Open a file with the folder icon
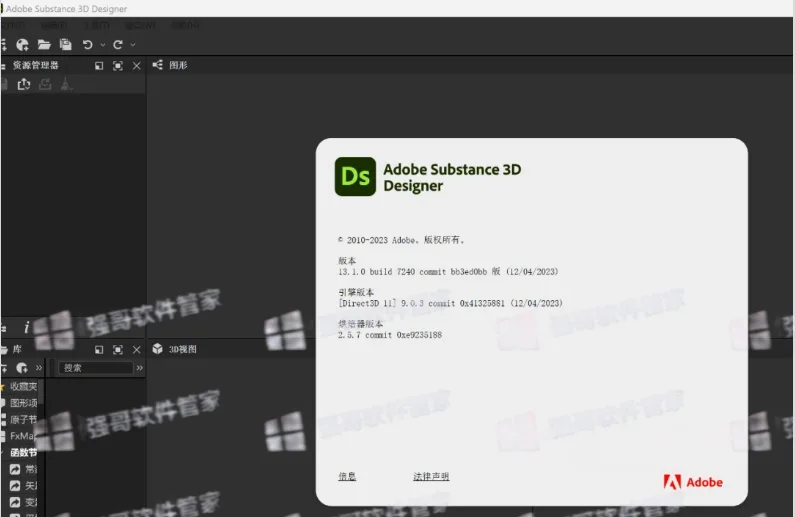Viewport: 795px width, 517px height. (x=44, y=45)
